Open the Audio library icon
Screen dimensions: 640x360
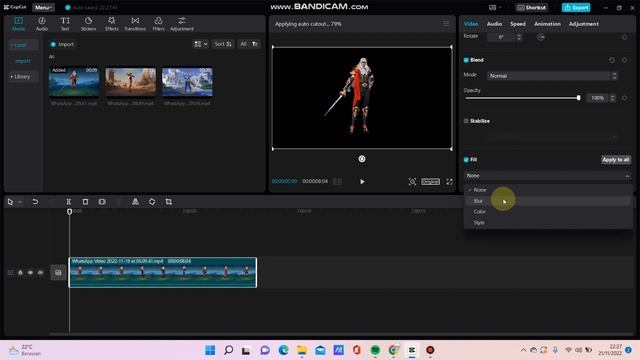(42, 24)
